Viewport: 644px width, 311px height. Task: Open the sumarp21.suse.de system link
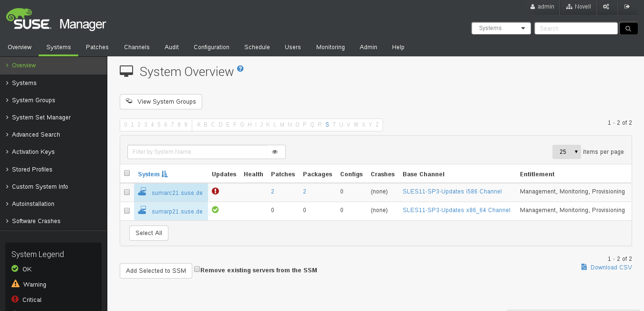177,212
